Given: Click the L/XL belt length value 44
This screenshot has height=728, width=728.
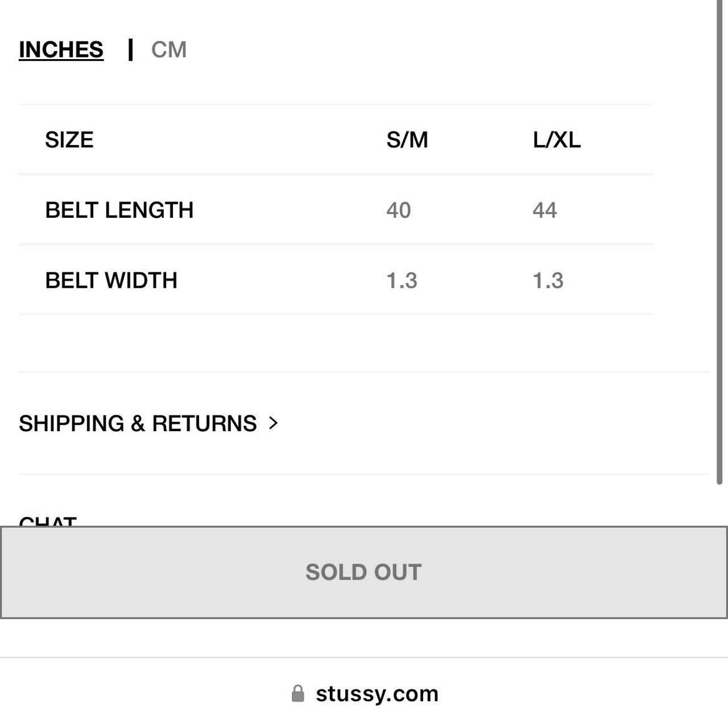Looking at the screenshot, I should point(545,210).
